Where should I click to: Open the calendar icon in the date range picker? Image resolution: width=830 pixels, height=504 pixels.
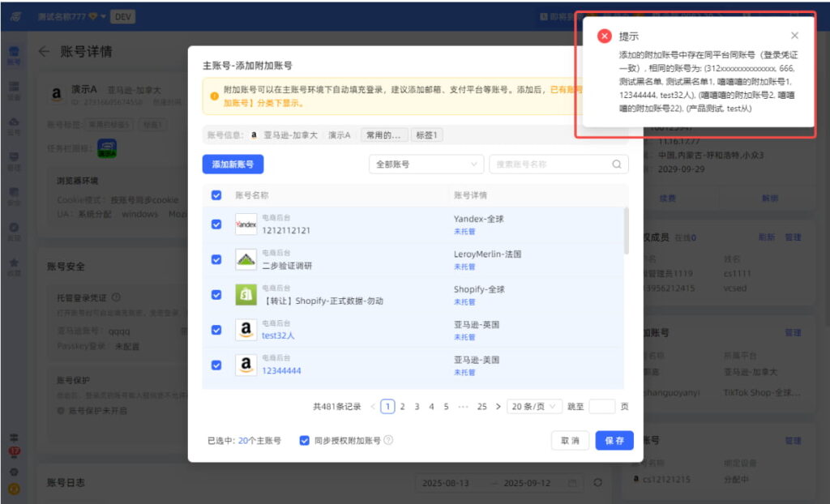573,482
